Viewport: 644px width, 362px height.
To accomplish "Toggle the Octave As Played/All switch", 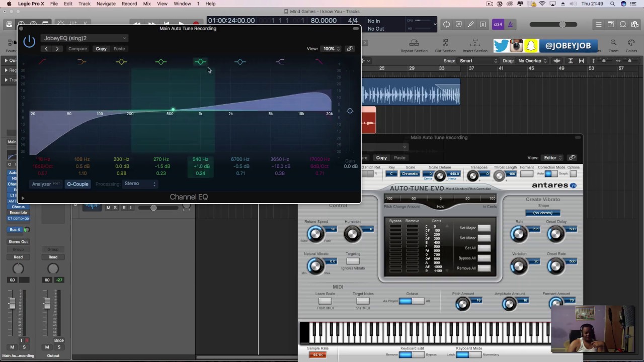I will point(412,301).
